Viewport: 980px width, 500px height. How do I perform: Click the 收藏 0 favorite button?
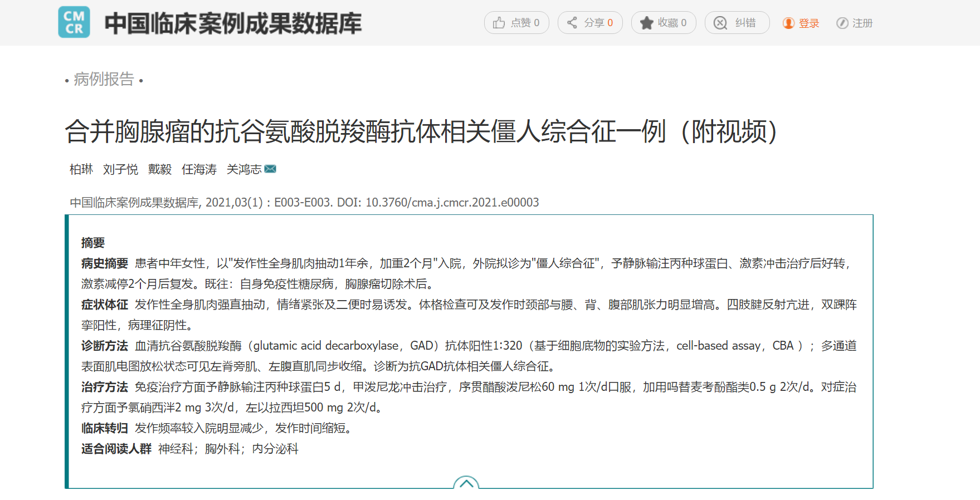[x=664, y=23]
